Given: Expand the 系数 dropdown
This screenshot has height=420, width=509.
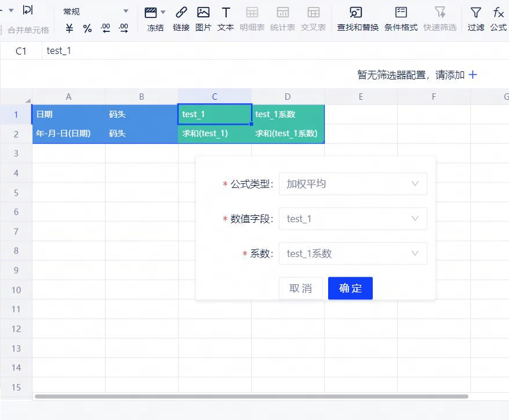Looking at the screenshot, I should click(352, 254).
